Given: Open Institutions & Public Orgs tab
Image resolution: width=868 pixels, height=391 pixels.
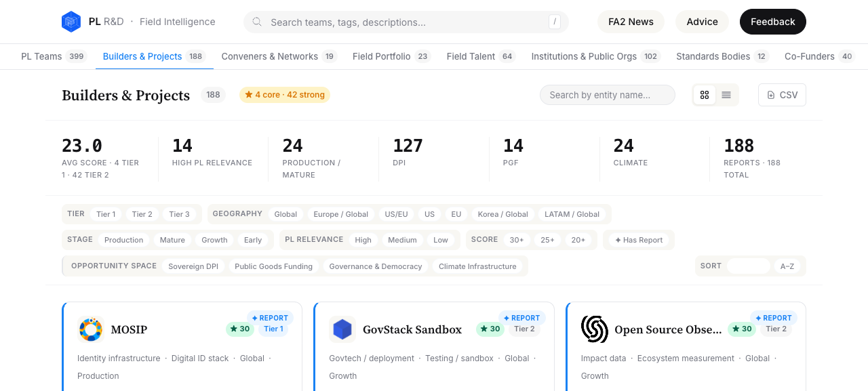Looking at the screenshot, I should [595, 56].
